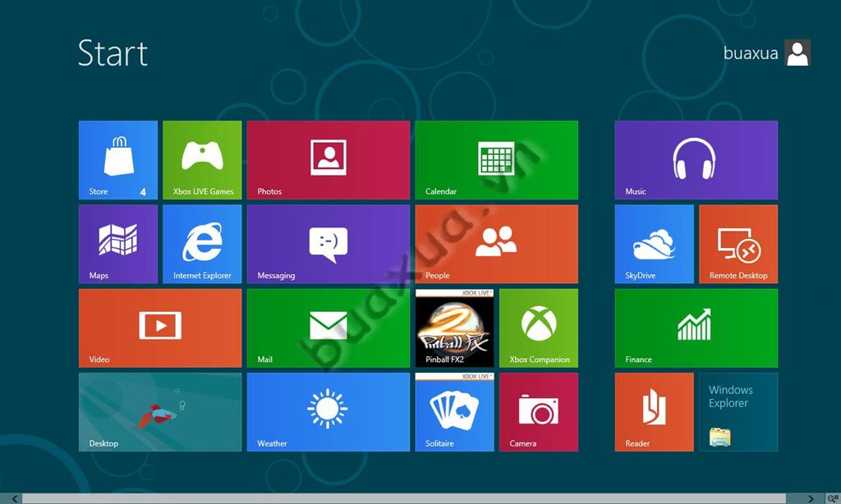Click the buaxua user account picture
841x504 pixels.
click(797, 53)
